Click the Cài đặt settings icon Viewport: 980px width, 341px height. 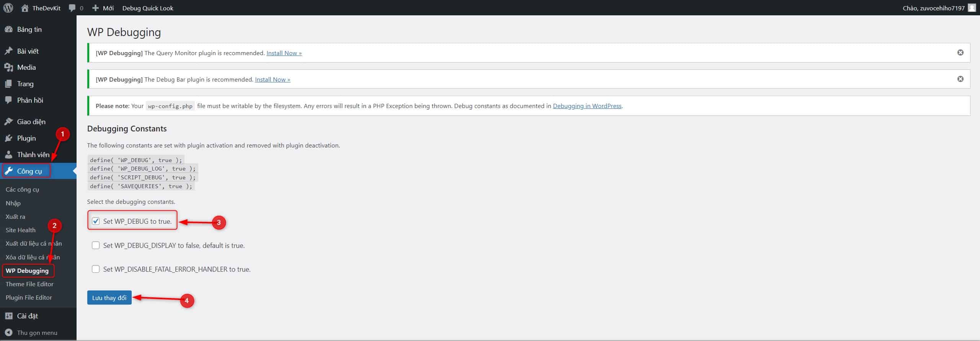8,316
